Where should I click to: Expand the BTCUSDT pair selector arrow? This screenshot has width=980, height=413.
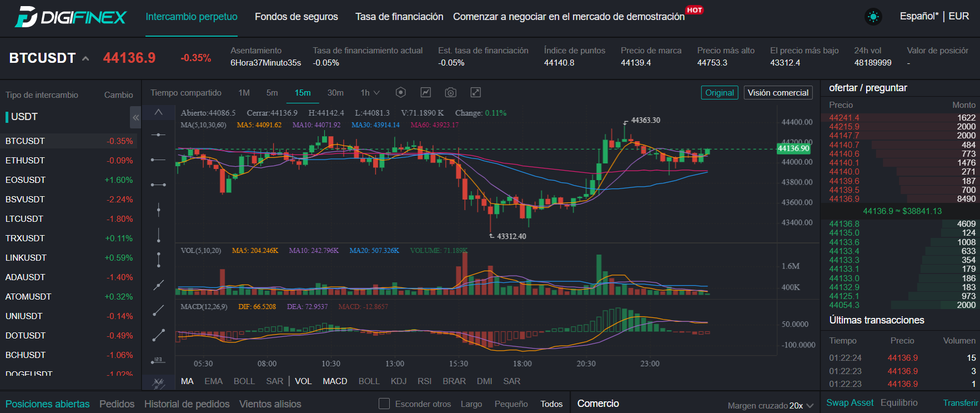tap(86, 58)
